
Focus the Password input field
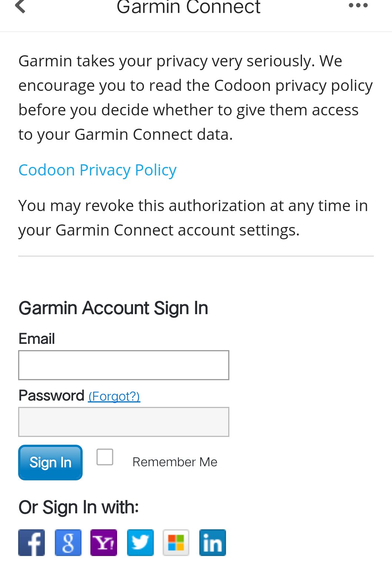coord(124,422)
